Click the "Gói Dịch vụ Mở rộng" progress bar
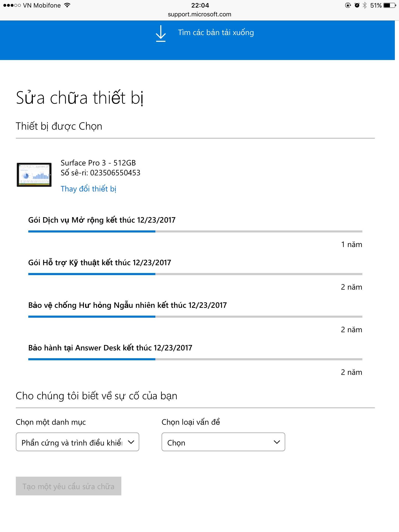399x532 pixels. (x=195, y=231)
